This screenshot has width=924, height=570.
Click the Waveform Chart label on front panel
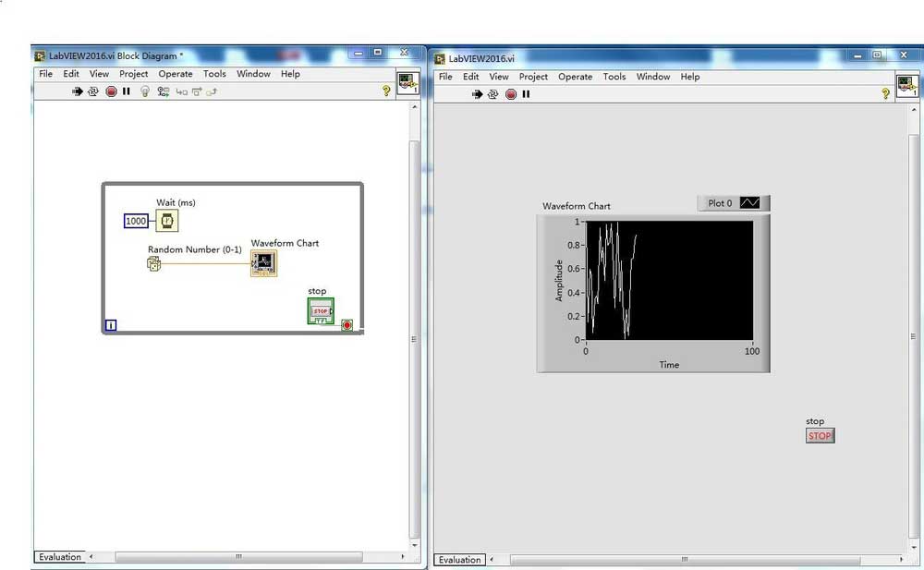577,206
